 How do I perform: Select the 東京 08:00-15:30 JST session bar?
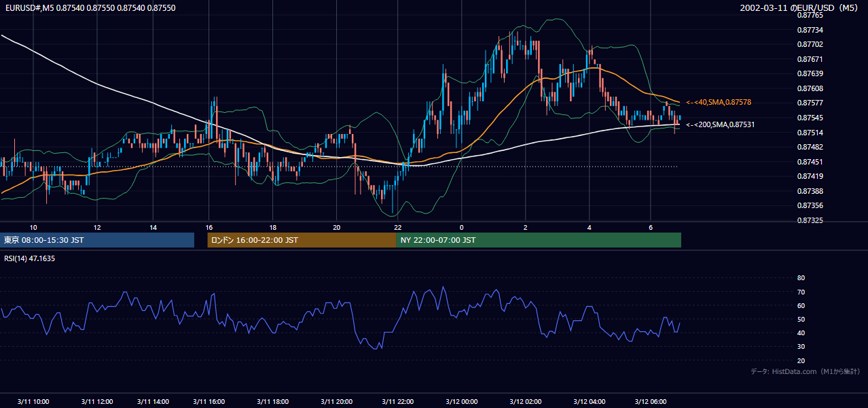(x=97, y=240)
